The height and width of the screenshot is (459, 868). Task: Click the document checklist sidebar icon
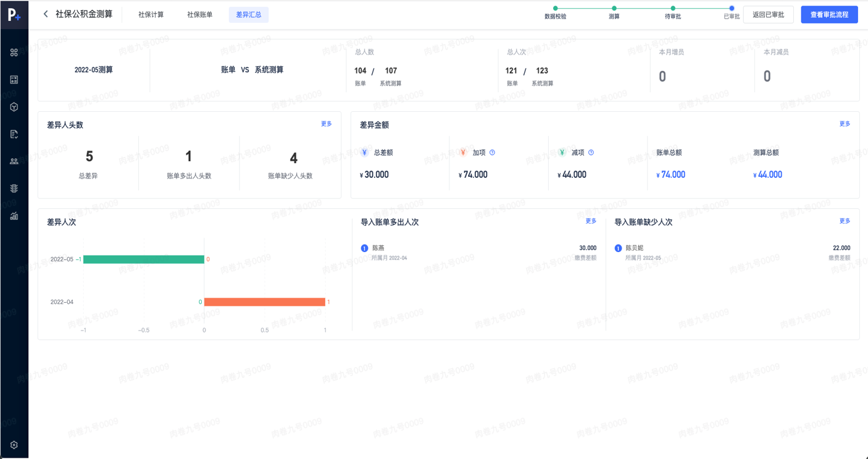pyautogui.click(x=14, y=134)
